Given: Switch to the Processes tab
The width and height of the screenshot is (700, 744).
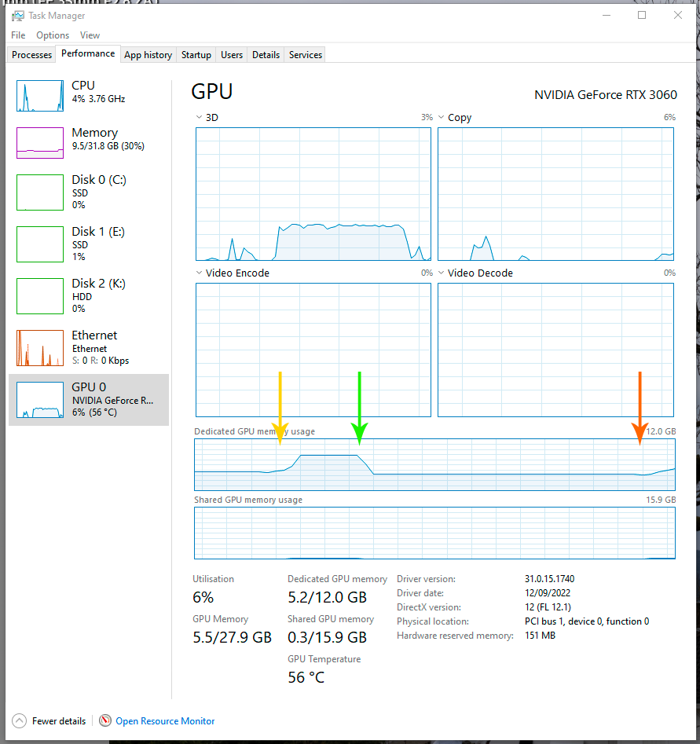Looking at the screenshot, I should pos(31,54).
